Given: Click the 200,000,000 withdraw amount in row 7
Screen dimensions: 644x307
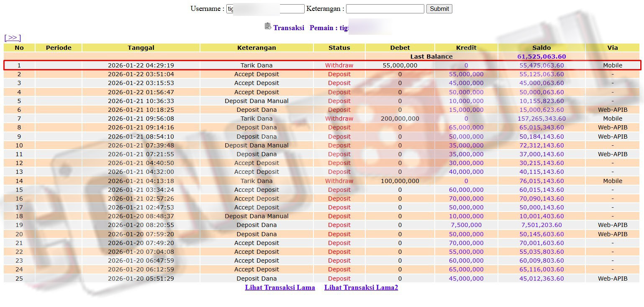Looking at the screenshot, I should click(x=400, y=119).
